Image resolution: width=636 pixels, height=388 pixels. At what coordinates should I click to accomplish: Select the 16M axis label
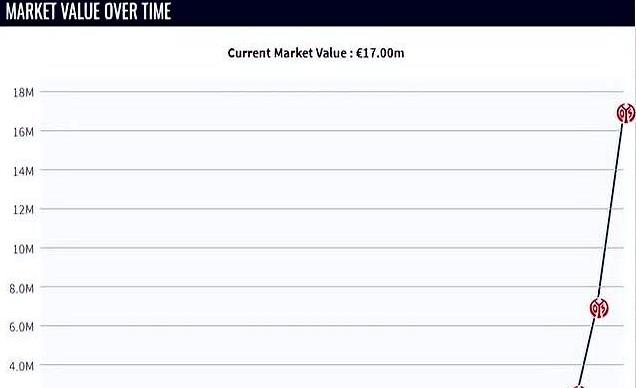coord(24,132)
